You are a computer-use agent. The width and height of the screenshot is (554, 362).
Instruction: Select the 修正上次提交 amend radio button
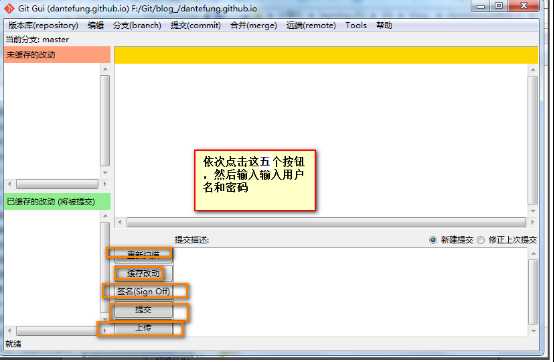(x=481, y=240)
